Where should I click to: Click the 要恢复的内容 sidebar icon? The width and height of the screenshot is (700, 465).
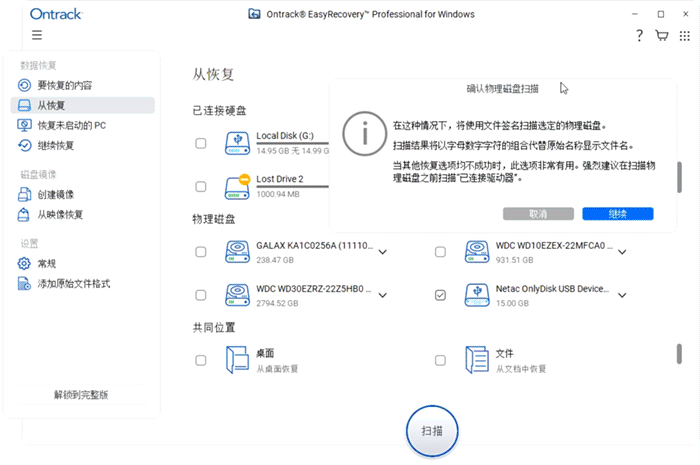click(25, 85)
